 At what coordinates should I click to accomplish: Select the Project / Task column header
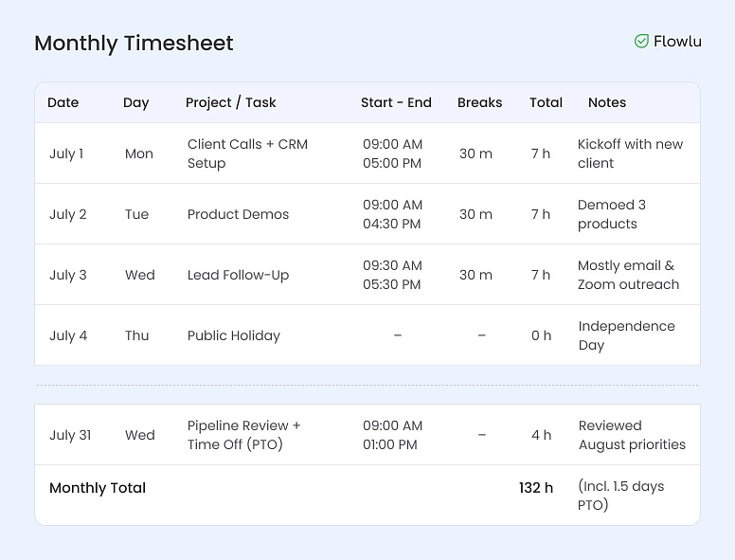pos(230,102)
